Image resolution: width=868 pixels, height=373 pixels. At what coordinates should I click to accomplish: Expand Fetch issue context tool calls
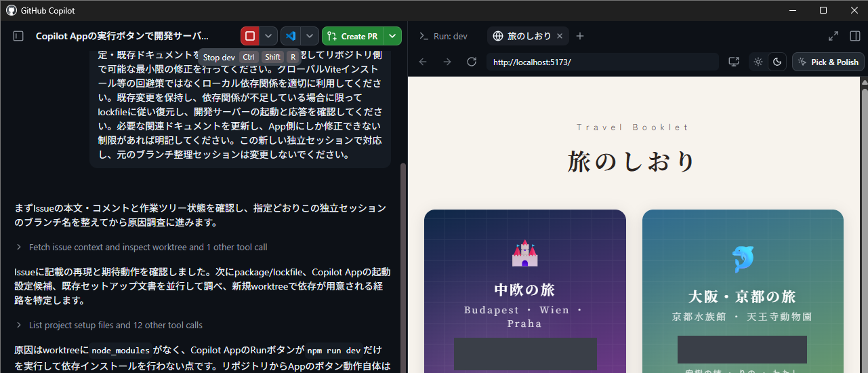[x=142, y=248]
